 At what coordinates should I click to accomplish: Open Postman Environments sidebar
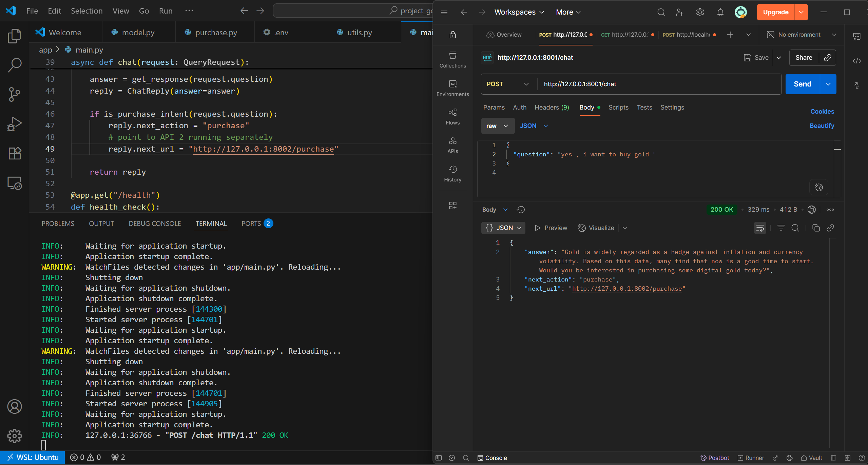pyautogui.click(x=452, y=88)
